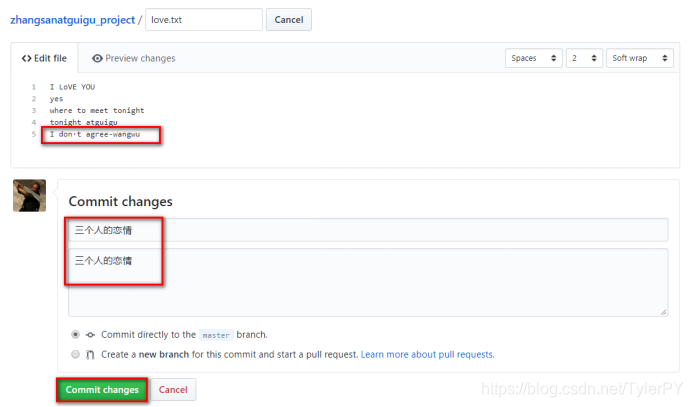Click the eye icon on Preview changes
Screen dimensions: 693x407
point(97,58)
